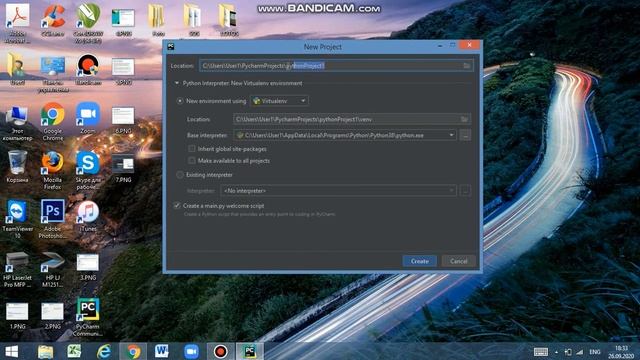
Task: Select This PC computer desktop icon
Action: 18,123
